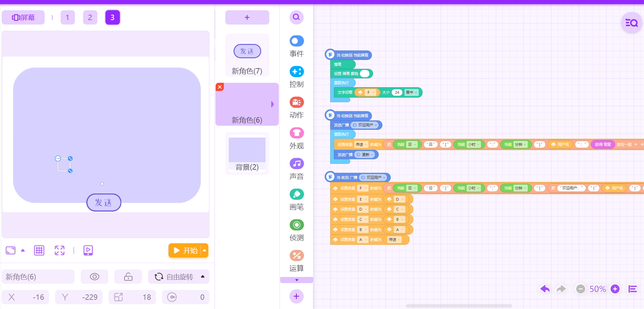Screen dimensions: 644x309
Task: Click the white pen color swatch
Action: (x=365, y=74)
